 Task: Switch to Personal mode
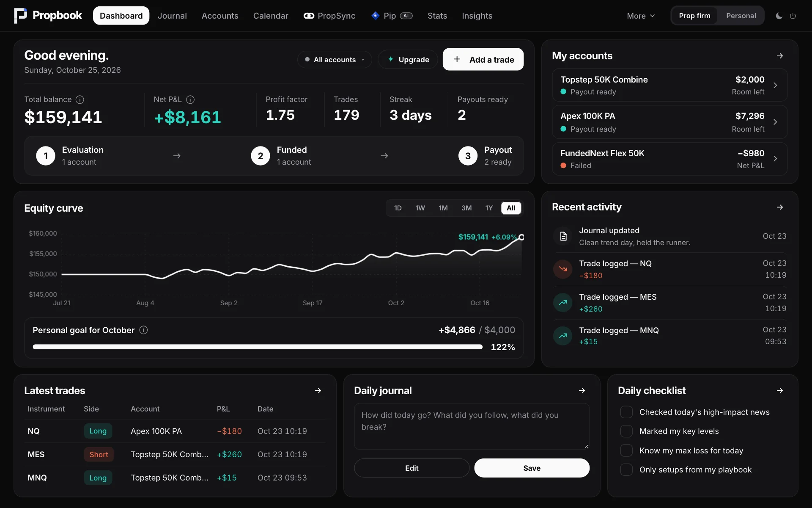coord(741,16)
